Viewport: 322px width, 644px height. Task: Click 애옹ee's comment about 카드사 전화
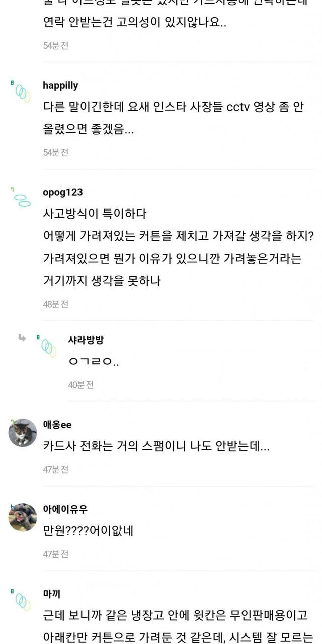pos(156,447)
